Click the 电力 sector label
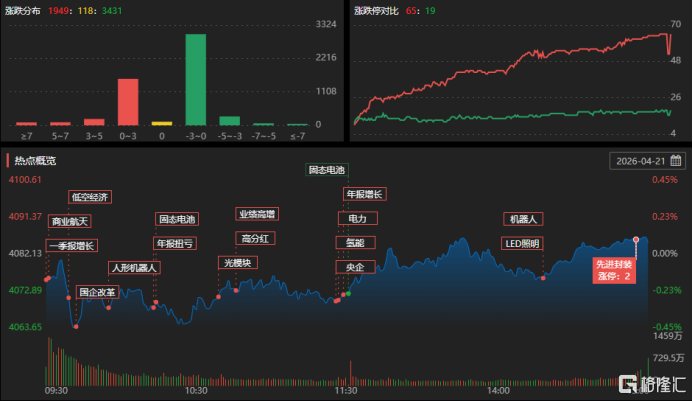This screenshot has height=401, width=693. point(357,218)
